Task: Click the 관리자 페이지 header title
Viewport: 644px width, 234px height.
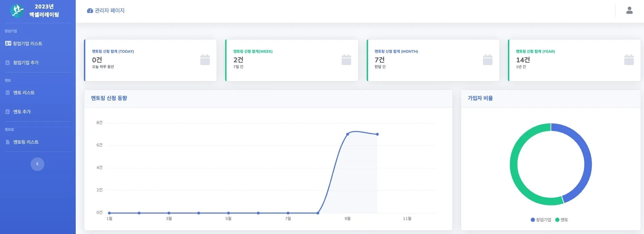Action: pos(109,11)
